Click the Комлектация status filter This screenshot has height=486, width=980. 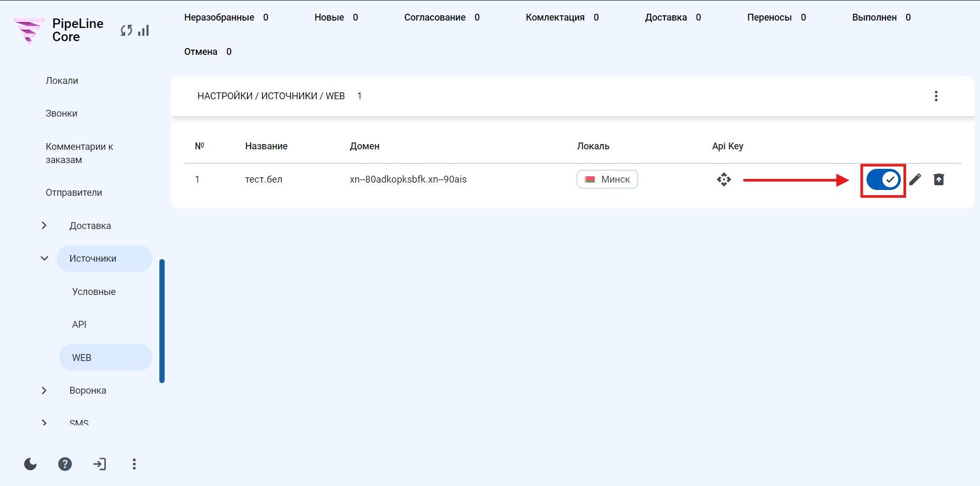point(563,17)
